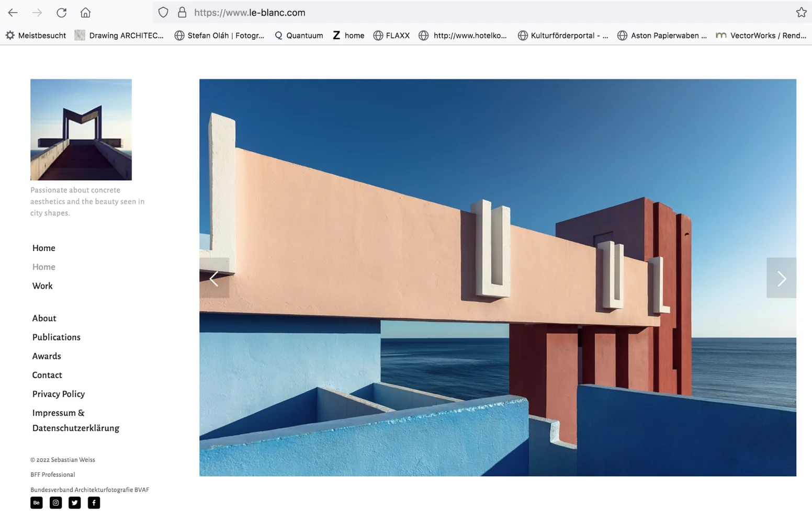This screenshot has width=812, height=523.
Task: Click the '© 2022 Sebastian Weiss' text
Action: coord(63,460)
